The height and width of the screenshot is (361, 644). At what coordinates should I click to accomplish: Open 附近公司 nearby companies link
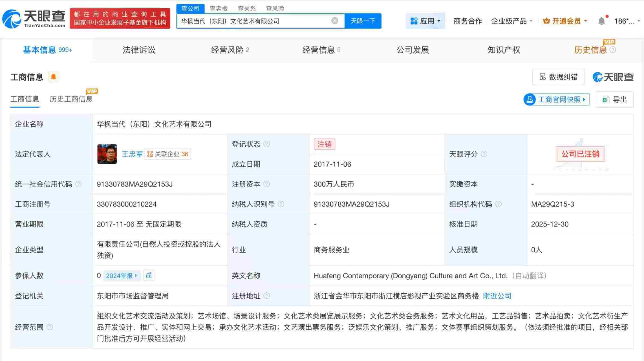click(x=496, y=296)
